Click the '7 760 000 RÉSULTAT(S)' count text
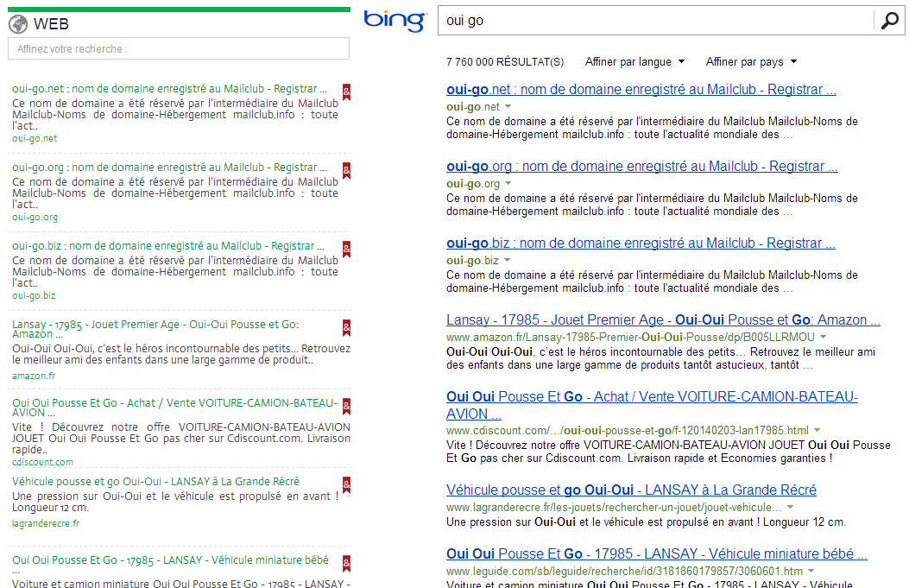 click(505, 62)
